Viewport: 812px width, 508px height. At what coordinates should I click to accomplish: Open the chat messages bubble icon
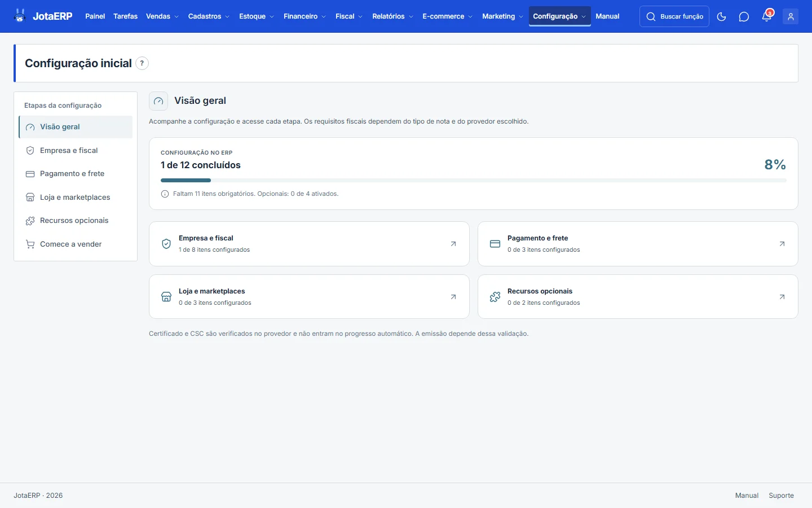[744, 16]
